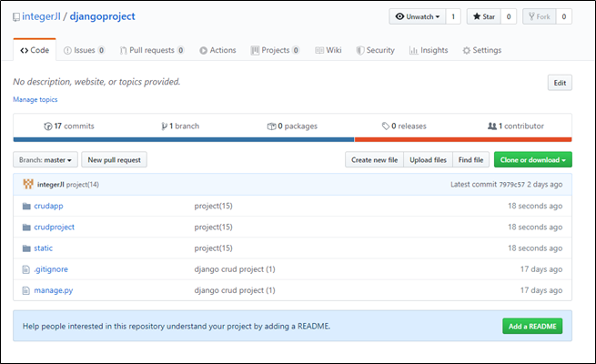Image resolution: width=596 pixels, height=364 pixels.
Task: Click '17 days ago' in manage.py row
Action: click(x=541, y=290)
